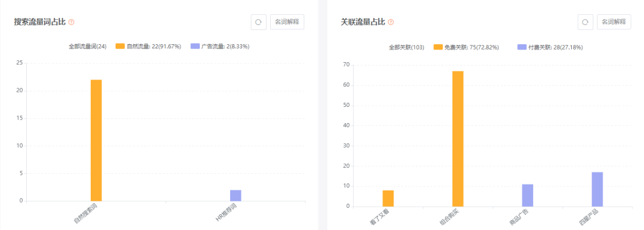Click 自然搜索词 axis label
The width and height of the screenshot is (644, 230).
click(x=85, y=213)
